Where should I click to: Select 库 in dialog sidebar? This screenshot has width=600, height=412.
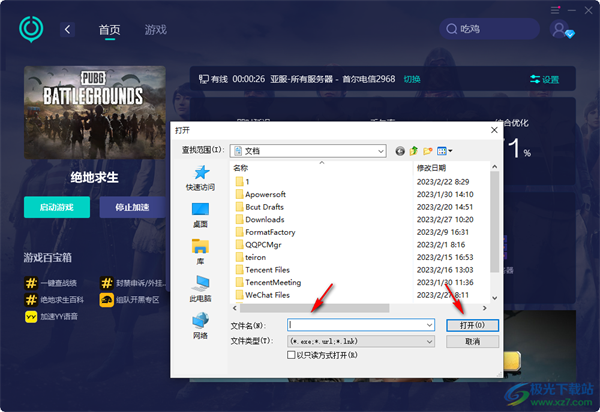click(x=200, y=252)
